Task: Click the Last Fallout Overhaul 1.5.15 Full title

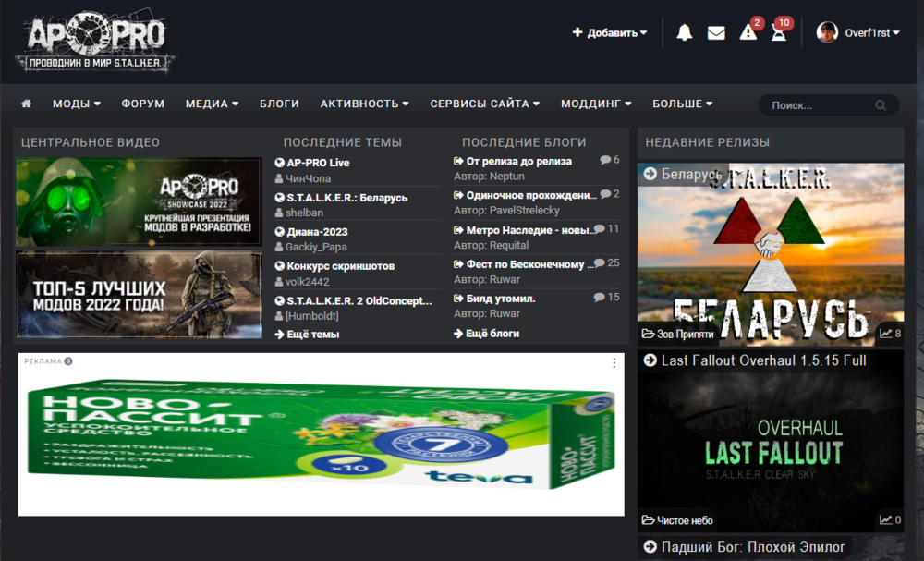Action: coord(764,360)
